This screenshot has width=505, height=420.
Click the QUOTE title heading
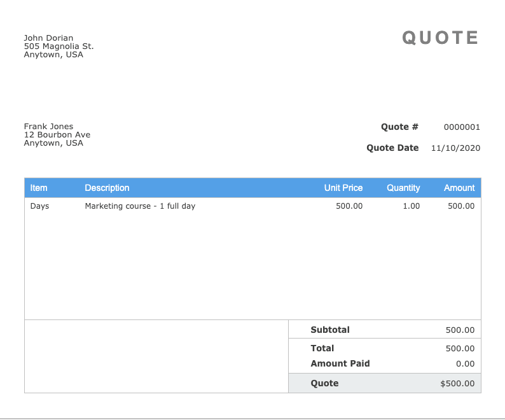pos(440,38)
